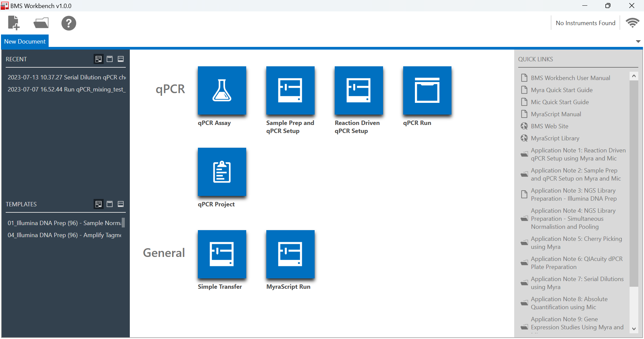This screenshot has width=644, height=339.
Task: Click the Wi-Fi instrument connection icon
Action: point(633,23)
